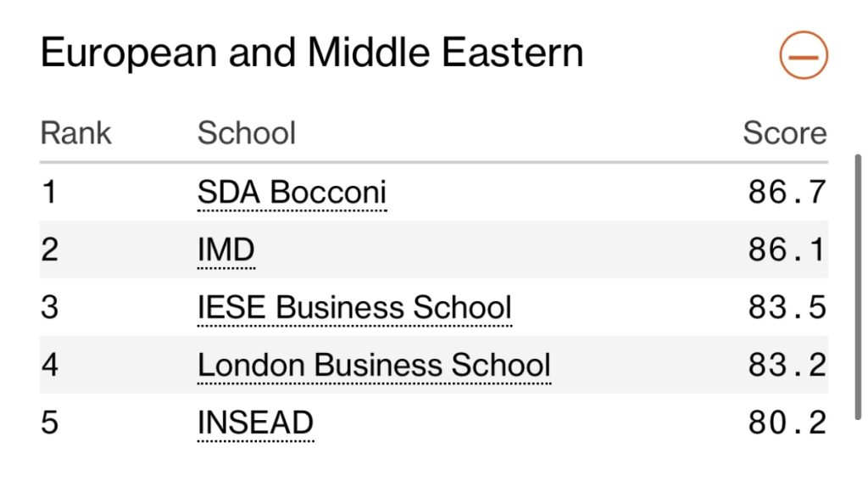Click INSEAD's score of 80.2
Viewport: 868px width, 487px height.
coord(787,423)
